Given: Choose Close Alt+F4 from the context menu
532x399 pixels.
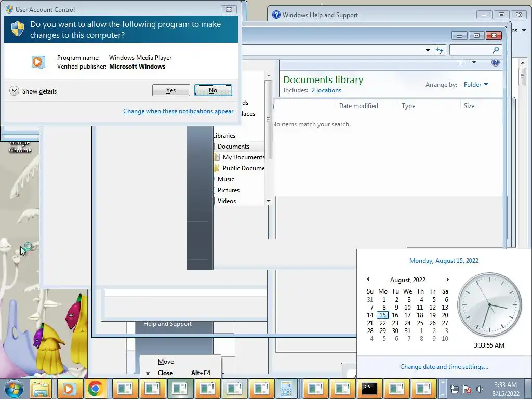Looking at the screenshot, I should 180,373.
